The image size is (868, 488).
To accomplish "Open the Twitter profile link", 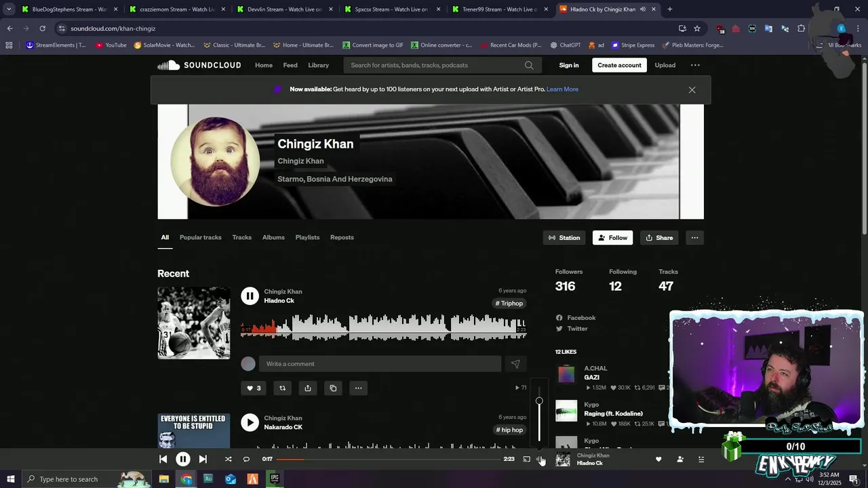I will pyautogui.click(x=577, y=329).
